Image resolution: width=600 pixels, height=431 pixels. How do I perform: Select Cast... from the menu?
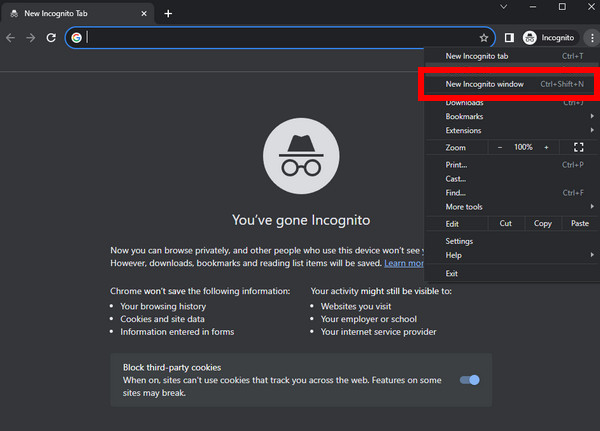[x=512, y=179]
